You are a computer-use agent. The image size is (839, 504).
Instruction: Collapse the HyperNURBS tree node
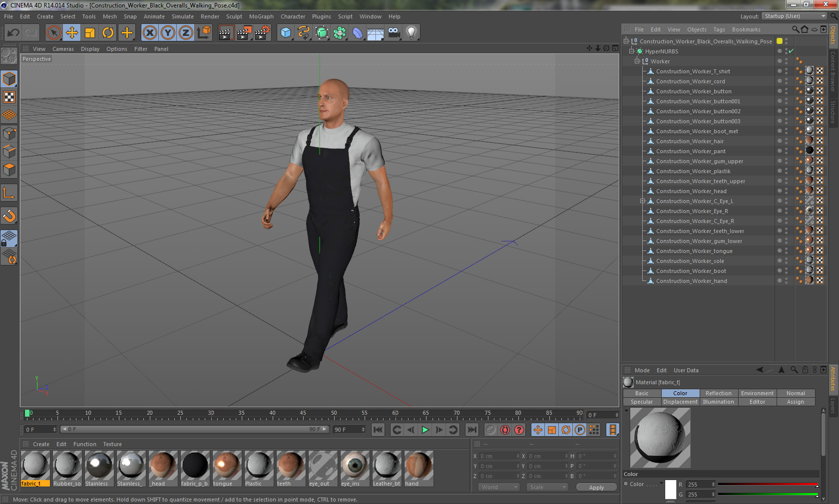click(632, 51)
